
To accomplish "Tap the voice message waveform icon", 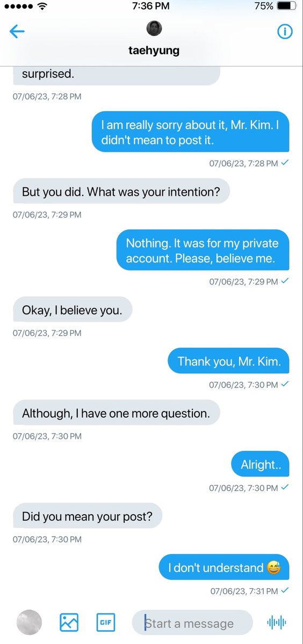I will pos(277,623).
